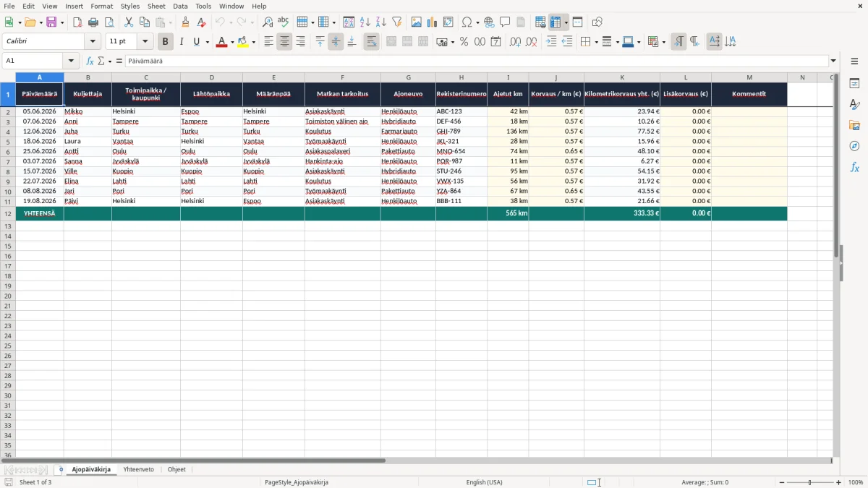The width and height of the screenshot is (868, 488).
Task: Toggle Underline formatting
Action: [x=196, y=42]
